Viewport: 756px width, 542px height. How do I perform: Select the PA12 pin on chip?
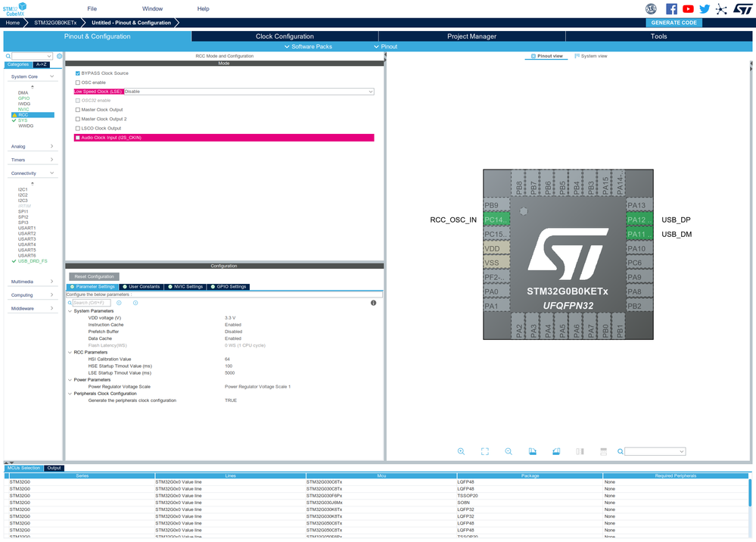639,220
